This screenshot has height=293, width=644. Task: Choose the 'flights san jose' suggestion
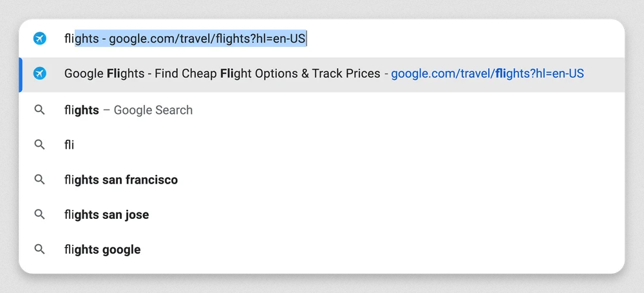(x=321, y=214)
